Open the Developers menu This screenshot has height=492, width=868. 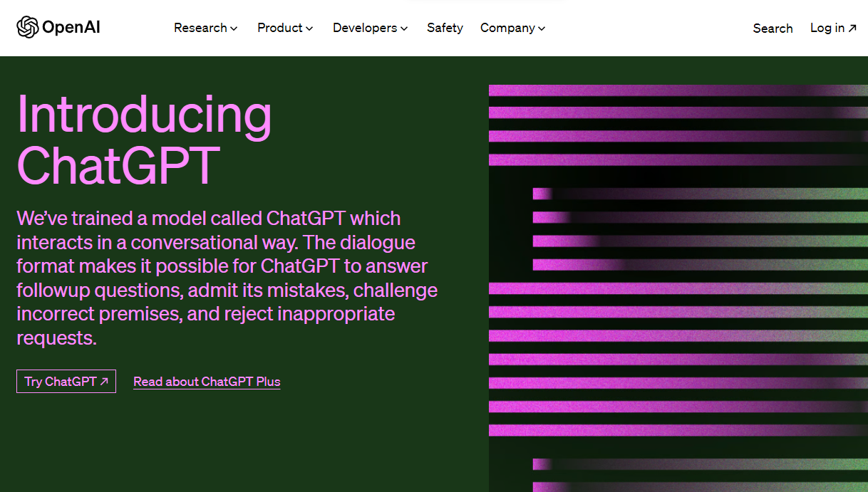point(371,28)
